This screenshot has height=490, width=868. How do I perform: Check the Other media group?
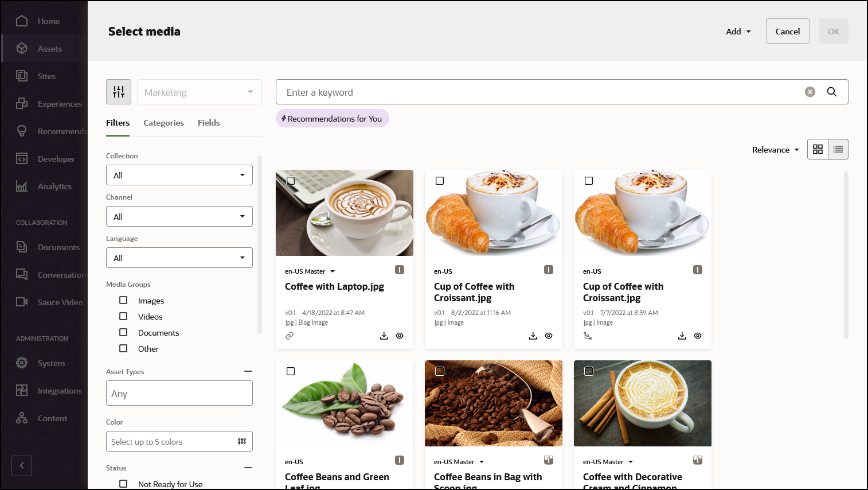click(x=123, y=348)
